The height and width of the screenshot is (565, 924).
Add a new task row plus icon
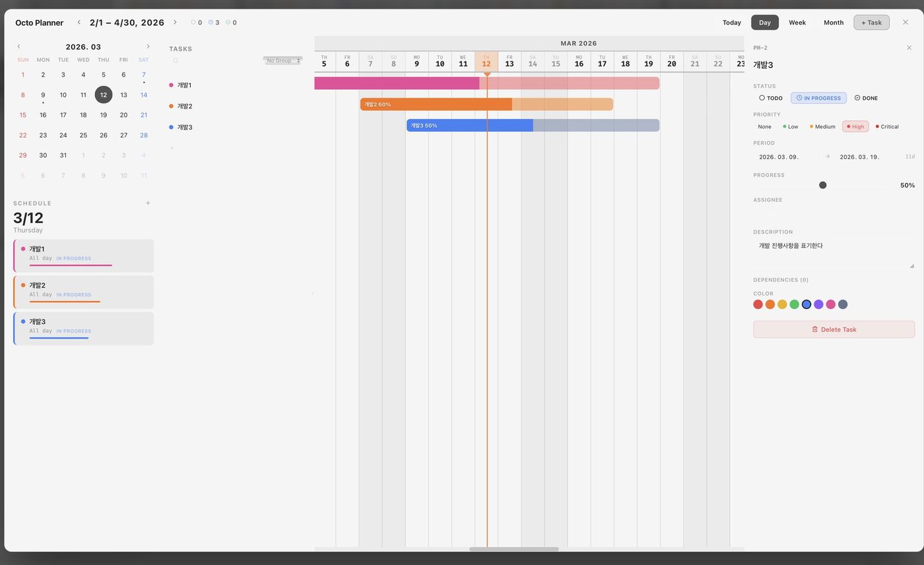coord(172,148)
